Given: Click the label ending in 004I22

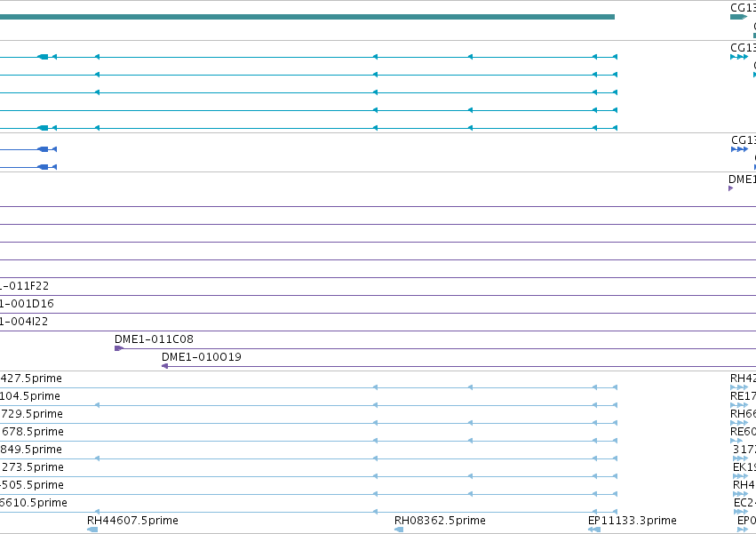Looking at the screenshot, I should tap(24, 322).
